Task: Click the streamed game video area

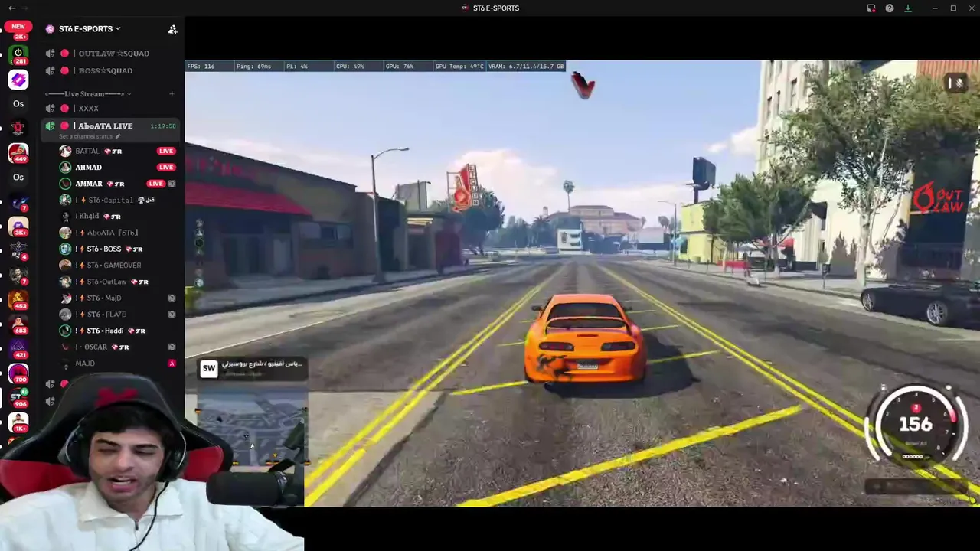Action: point(582,283)
